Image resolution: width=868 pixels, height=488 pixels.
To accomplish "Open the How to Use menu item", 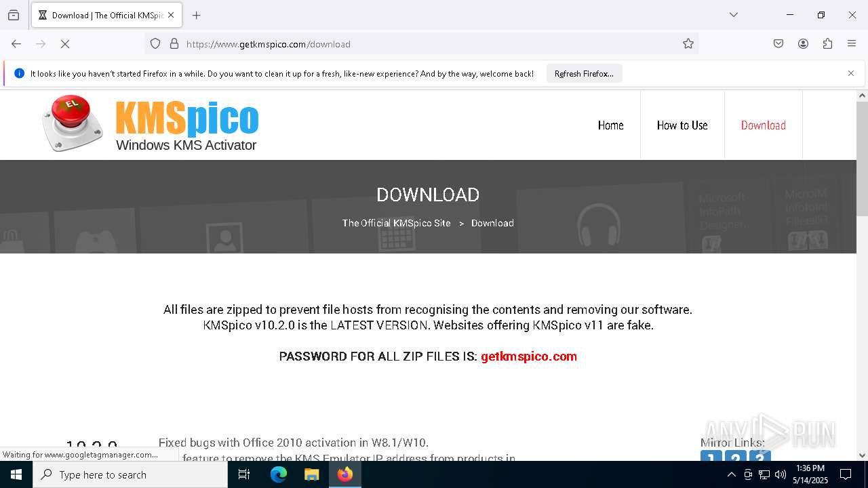I will [682, 125].
